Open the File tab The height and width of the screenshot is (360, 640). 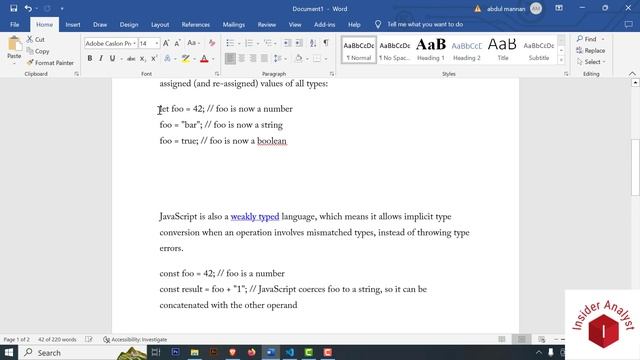15,24
